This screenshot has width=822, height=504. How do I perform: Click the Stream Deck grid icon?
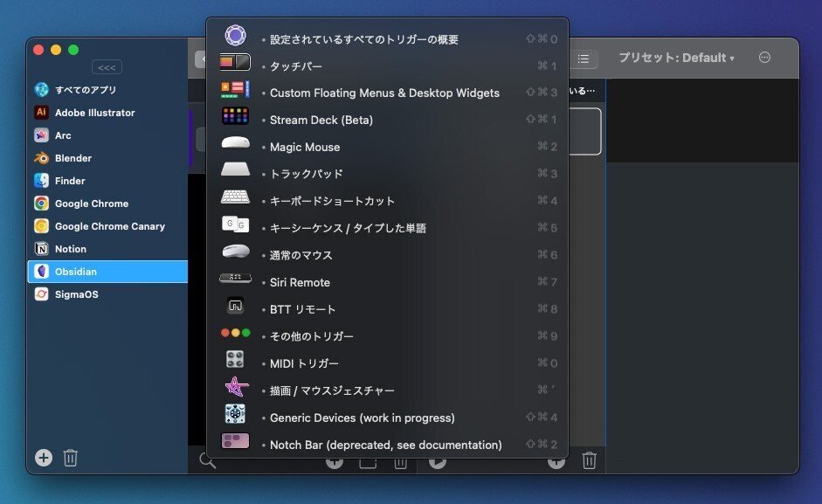click(235, 116)
